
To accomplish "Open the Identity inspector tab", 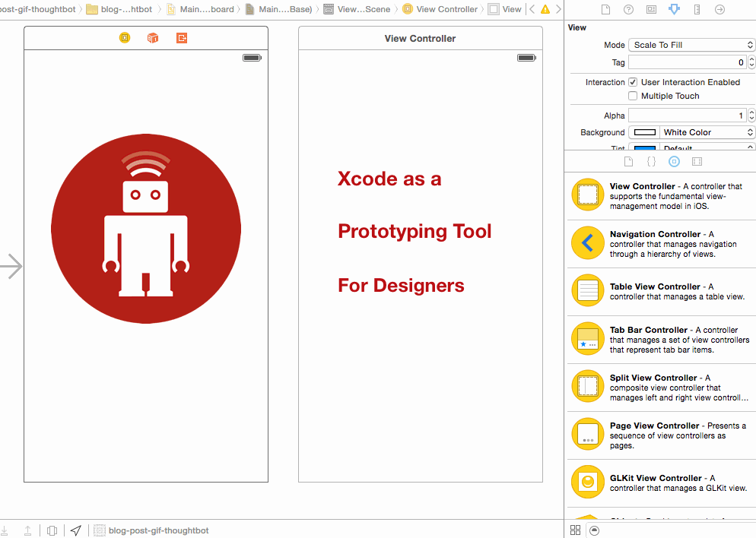I will pos(651,9).
